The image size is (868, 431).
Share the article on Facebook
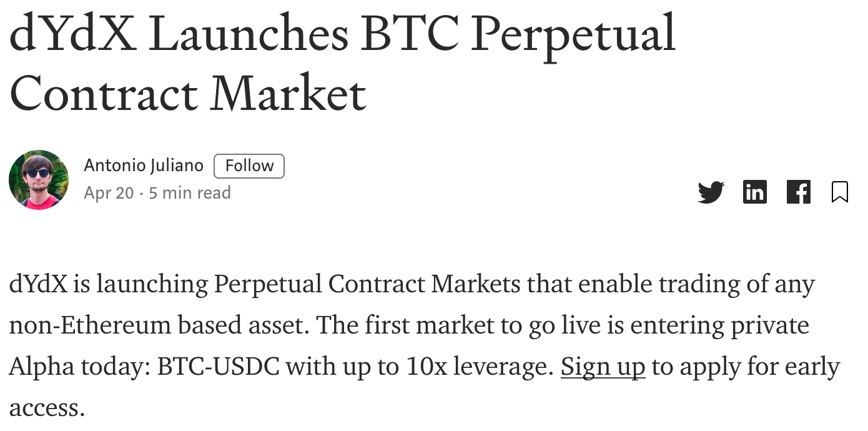(x=798, y=192)
